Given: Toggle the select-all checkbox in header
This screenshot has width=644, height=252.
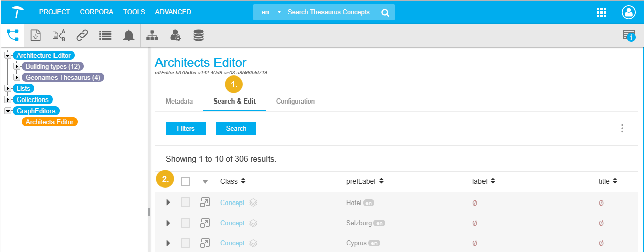Looking at the screenshot, I should point(186,181).
